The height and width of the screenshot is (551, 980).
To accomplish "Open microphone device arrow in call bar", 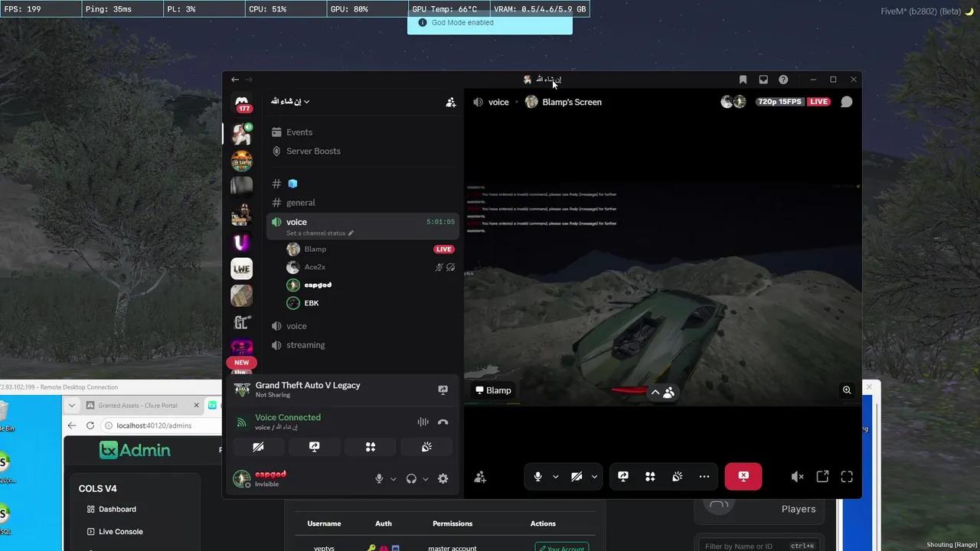I will point(555,477).
